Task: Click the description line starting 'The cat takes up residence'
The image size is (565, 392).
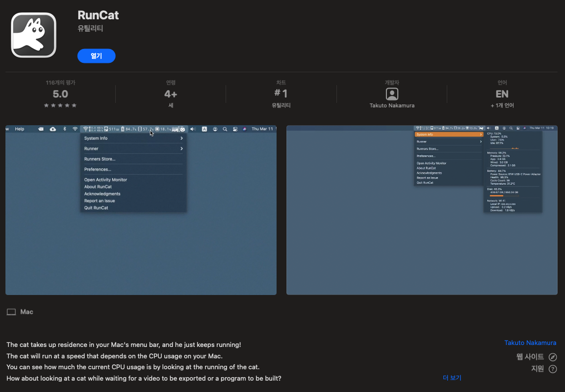Action: pos(124,345)
